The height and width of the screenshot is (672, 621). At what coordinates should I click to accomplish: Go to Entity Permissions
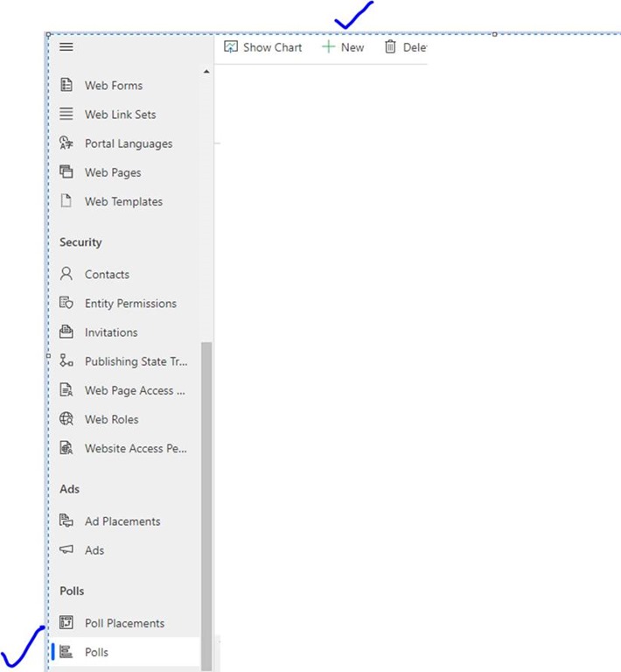pos(130,304)
